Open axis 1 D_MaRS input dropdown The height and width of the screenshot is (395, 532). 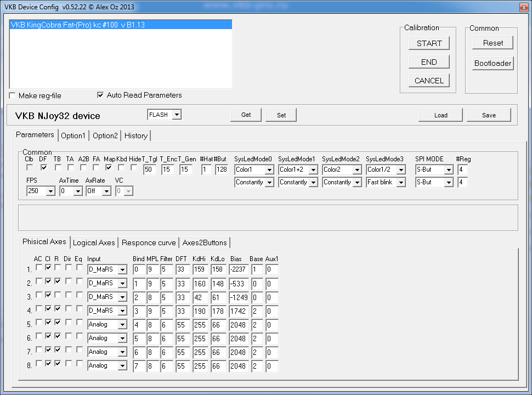point(122,270)
